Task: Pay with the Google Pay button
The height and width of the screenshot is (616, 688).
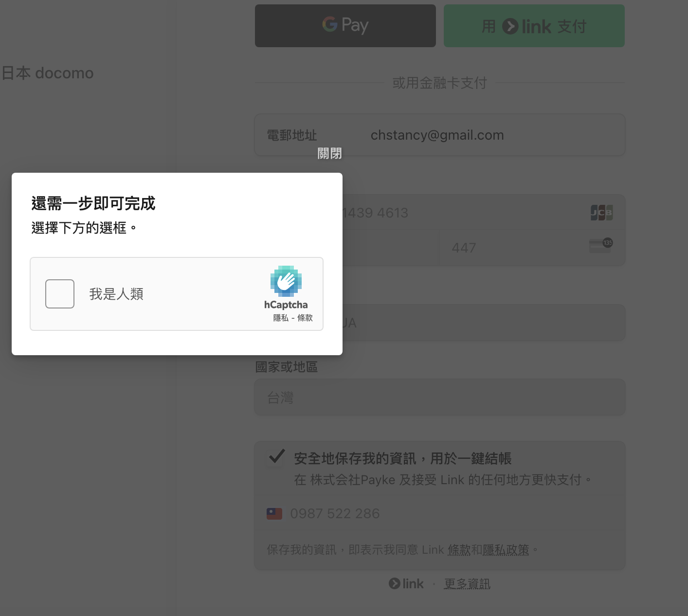Action: click(x=345, y=26)
